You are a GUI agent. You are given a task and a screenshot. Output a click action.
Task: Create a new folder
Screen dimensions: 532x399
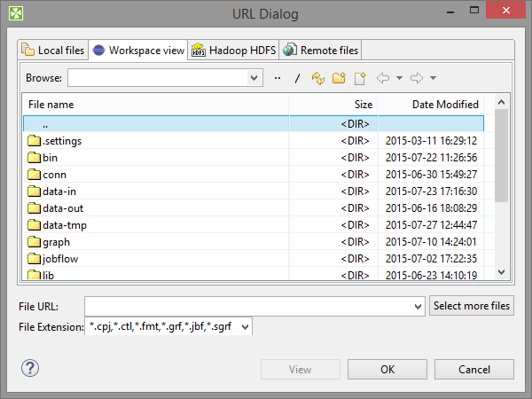pyautogui.click(x=339, y=78)
